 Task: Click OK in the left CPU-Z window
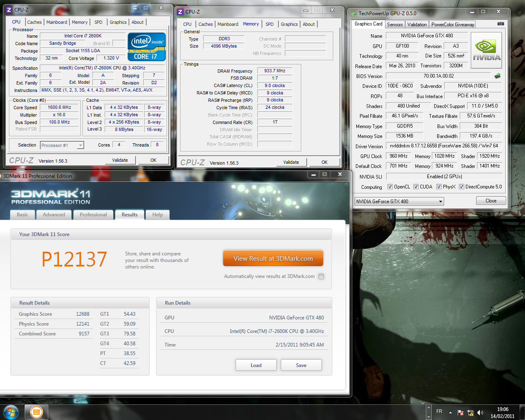(154, 160)
